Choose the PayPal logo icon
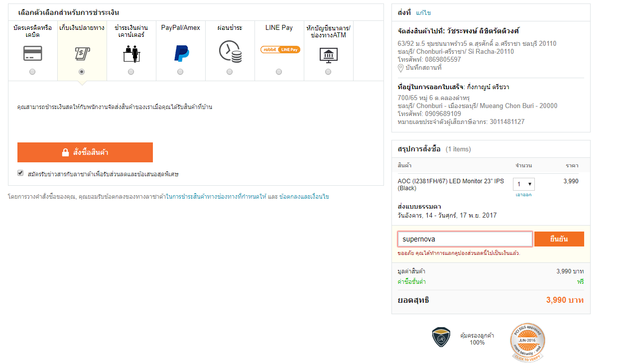This screenshot has width=623, height=364. point(180,53)
